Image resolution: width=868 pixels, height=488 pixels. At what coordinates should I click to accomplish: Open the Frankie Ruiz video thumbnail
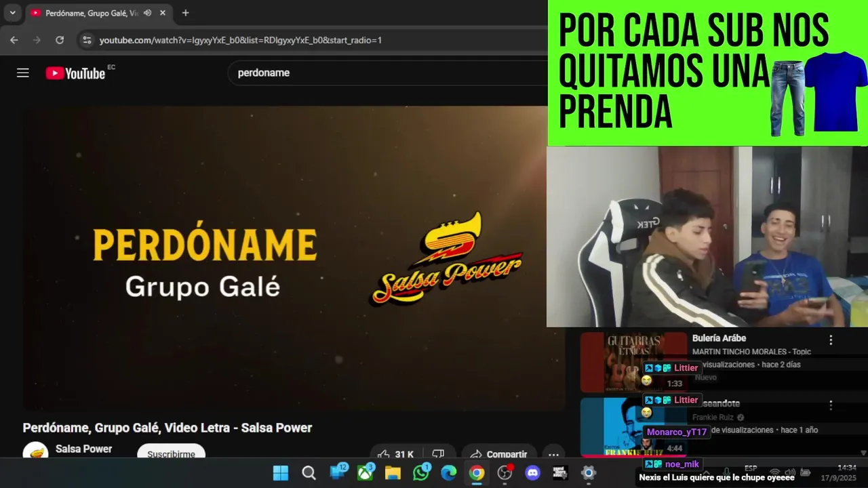coord(633,427)
